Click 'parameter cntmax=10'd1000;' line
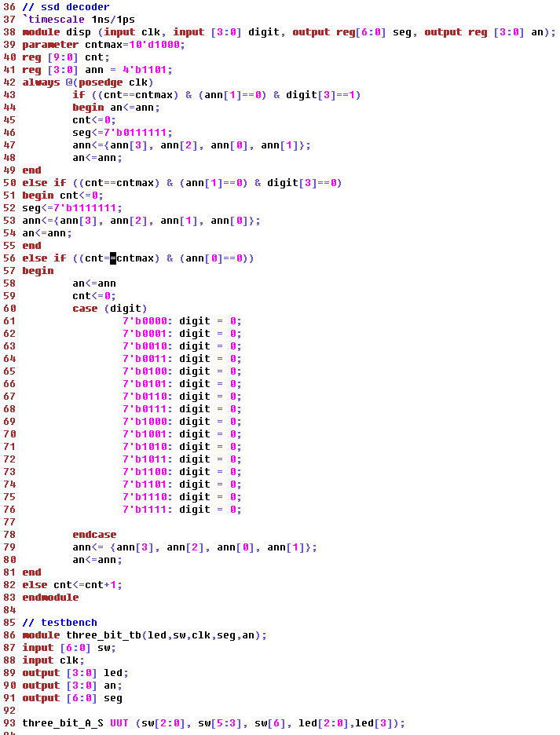Screen dimensions: 560x735 (x=103, y=45)
